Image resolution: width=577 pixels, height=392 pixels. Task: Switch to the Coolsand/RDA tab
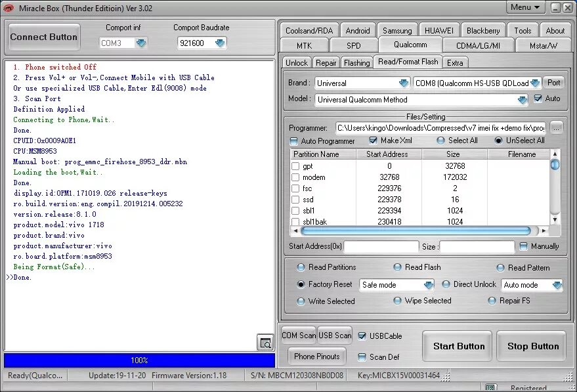(x=309, y=31)
